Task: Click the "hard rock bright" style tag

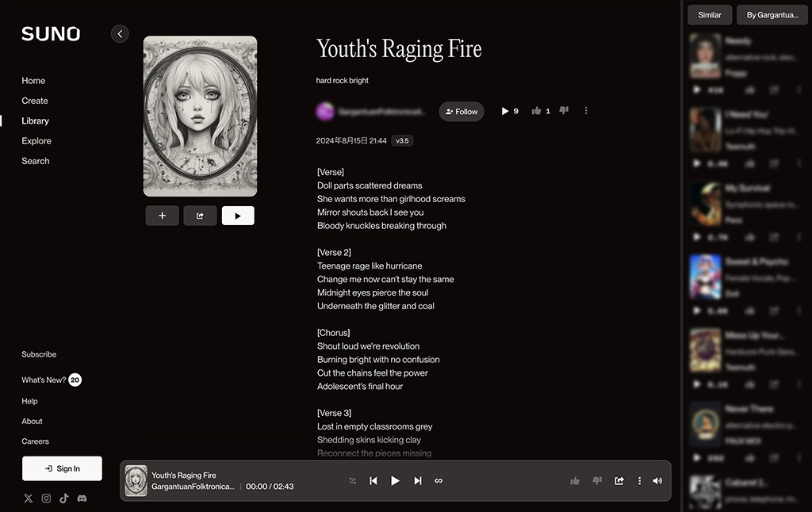Action: point(343,80)
